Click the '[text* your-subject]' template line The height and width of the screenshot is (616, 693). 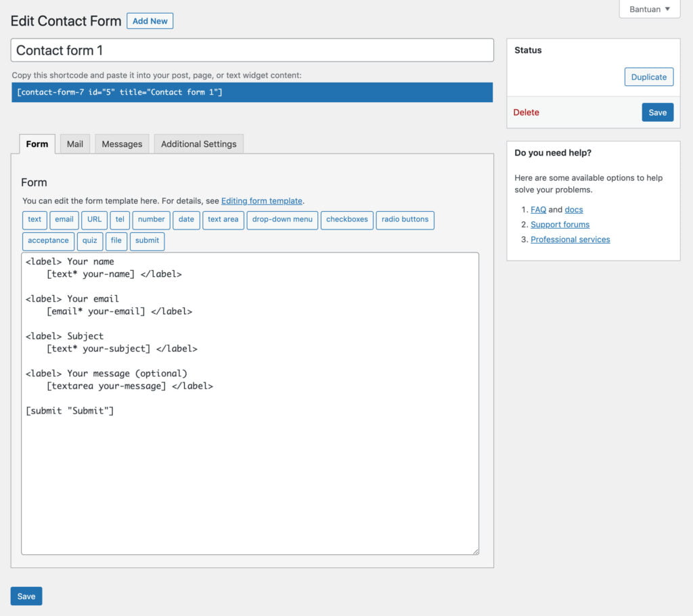point(122,349)
